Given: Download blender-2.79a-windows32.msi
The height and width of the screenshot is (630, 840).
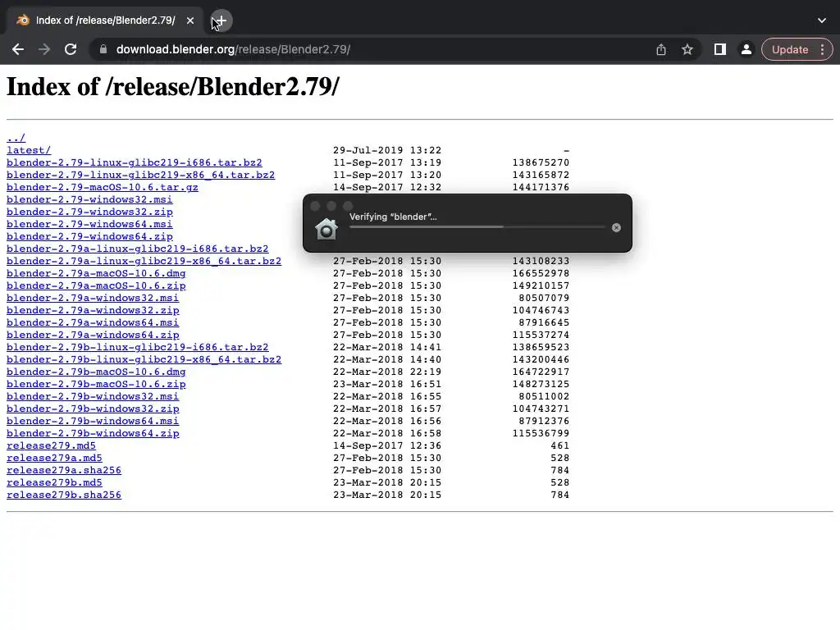Looking at the screenshot, I should click(x=93, y=298).
